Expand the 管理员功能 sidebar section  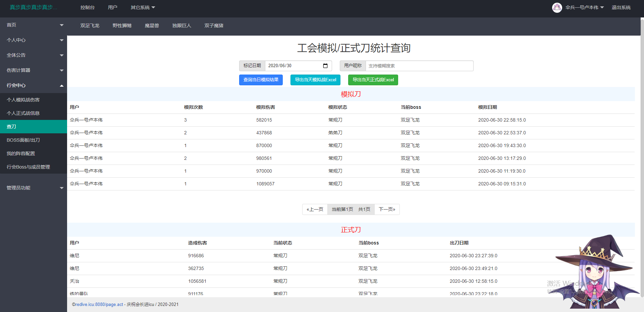tap(34, 188)
